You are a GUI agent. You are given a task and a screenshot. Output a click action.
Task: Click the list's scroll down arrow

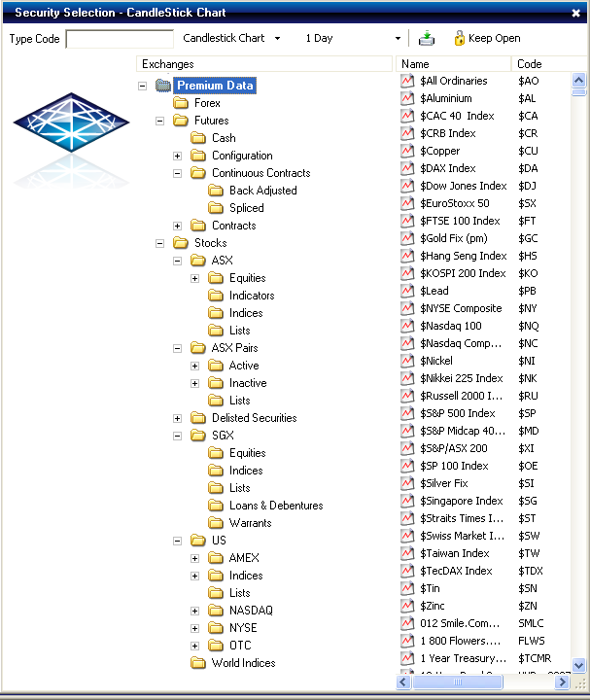[x=579, y=666]
